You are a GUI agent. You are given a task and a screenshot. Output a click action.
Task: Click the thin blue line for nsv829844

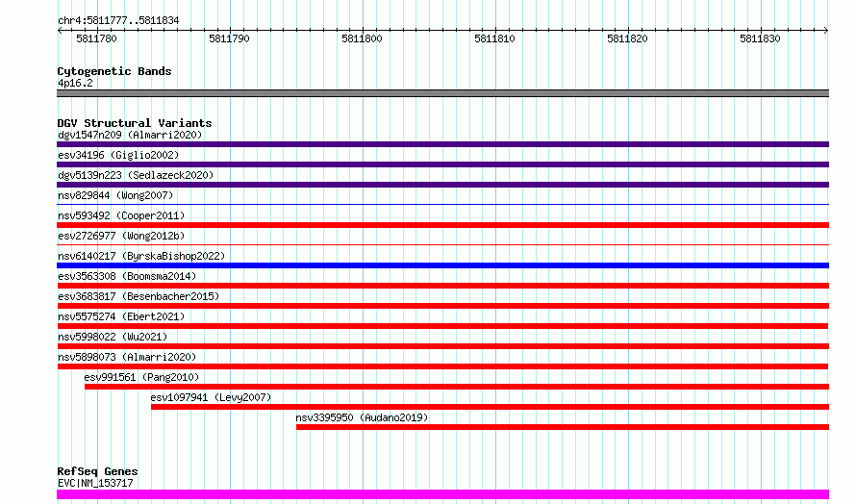click(442, 204)
